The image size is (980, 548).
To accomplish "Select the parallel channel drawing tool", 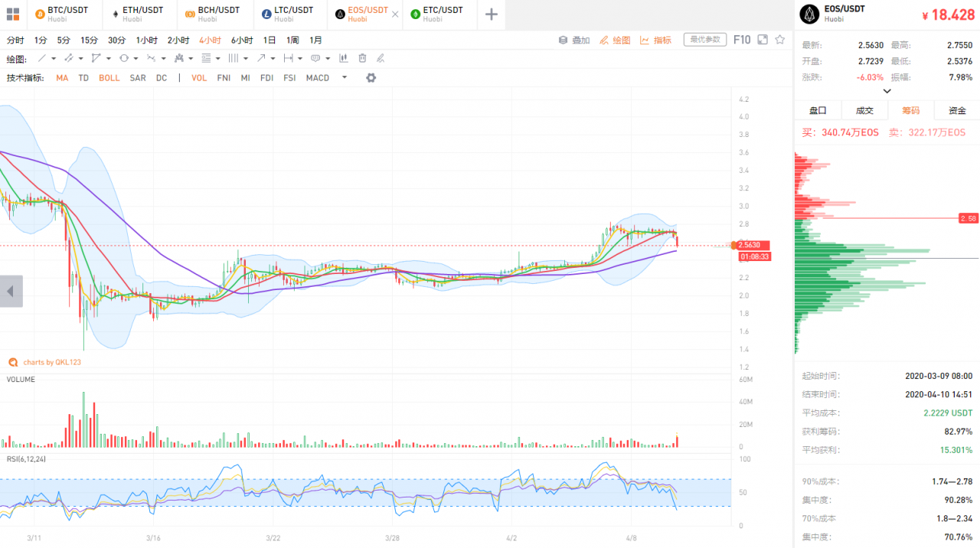I will [69, 58].
